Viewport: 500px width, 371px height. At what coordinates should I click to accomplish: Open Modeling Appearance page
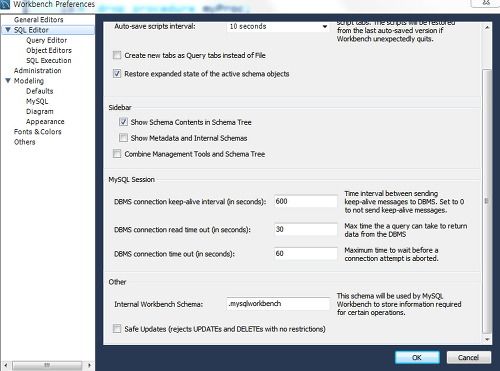(x=45, y=122)
